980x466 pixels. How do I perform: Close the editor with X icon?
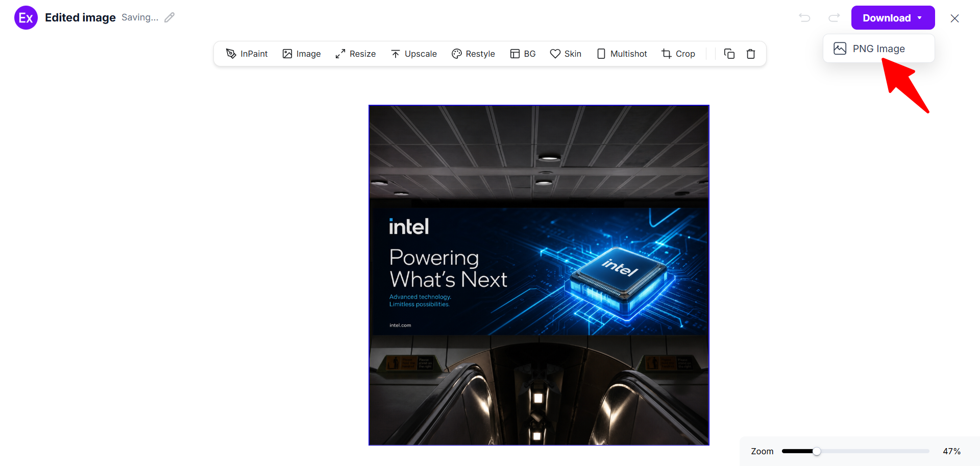coord(954,18)
